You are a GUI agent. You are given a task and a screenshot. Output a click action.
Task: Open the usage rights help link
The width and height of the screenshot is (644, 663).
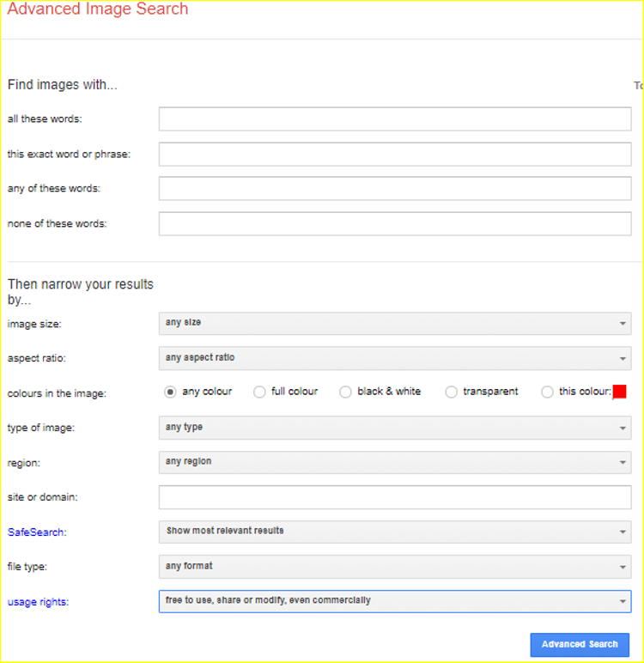coord(38,602)
